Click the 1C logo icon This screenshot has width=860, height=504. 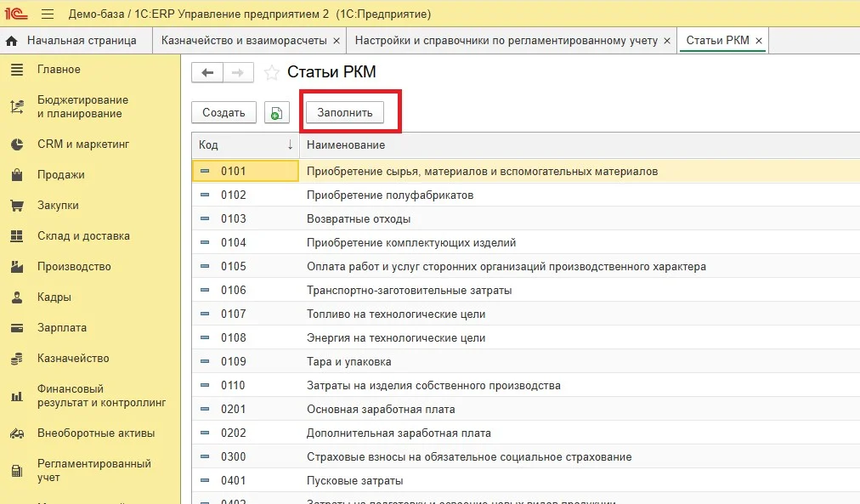coord(16,13)
